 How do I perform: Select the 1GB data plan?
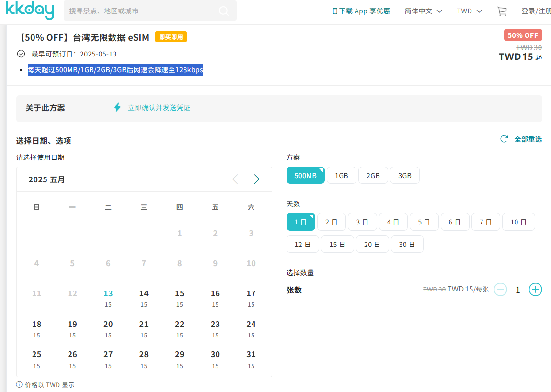click(341, 175)
